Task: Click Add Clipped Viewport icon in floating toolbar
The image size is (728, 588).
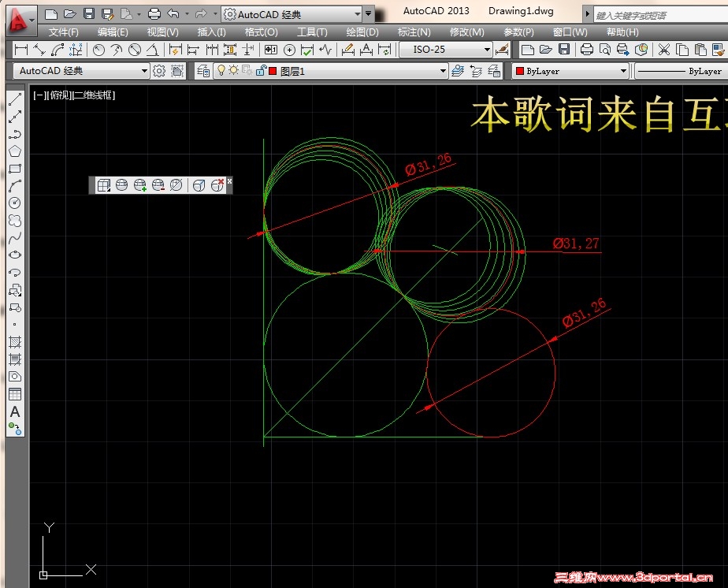Action: [x=139, y=185]
